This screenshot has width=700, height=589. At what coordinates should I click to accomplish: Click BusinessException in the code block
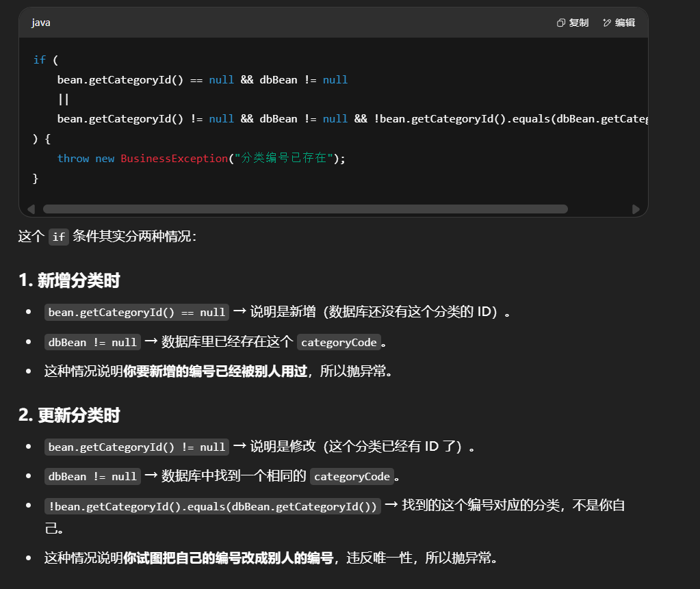click(174, 159)
